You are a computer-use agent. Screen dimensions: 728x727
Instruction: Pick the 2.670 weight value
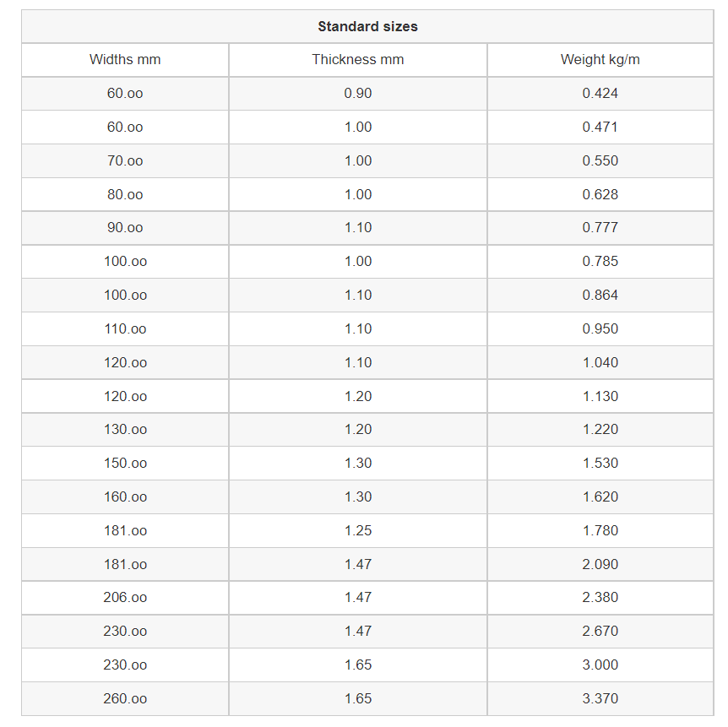coord(600,632)
